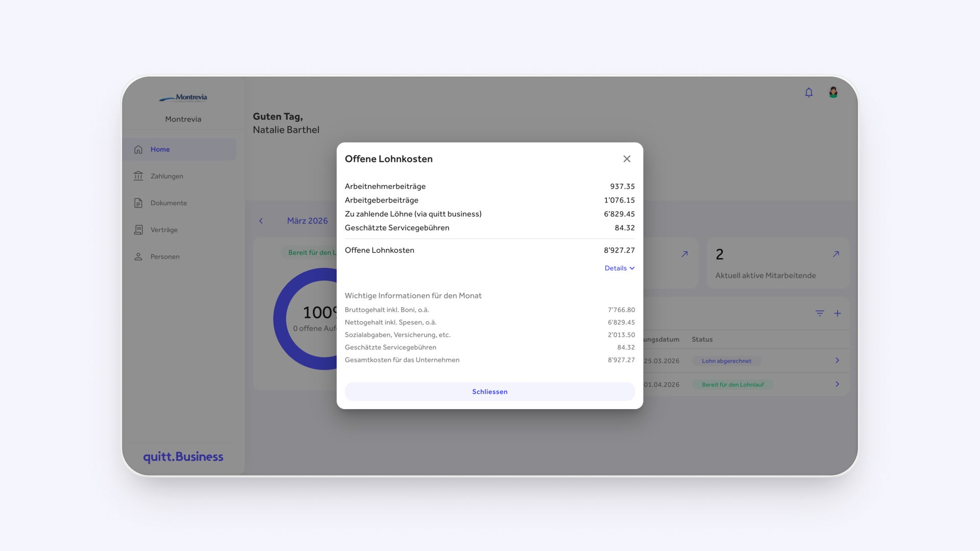Click the user avatar icon
Image resolution: width=980 pixels, height=551 pixels.
833,92
